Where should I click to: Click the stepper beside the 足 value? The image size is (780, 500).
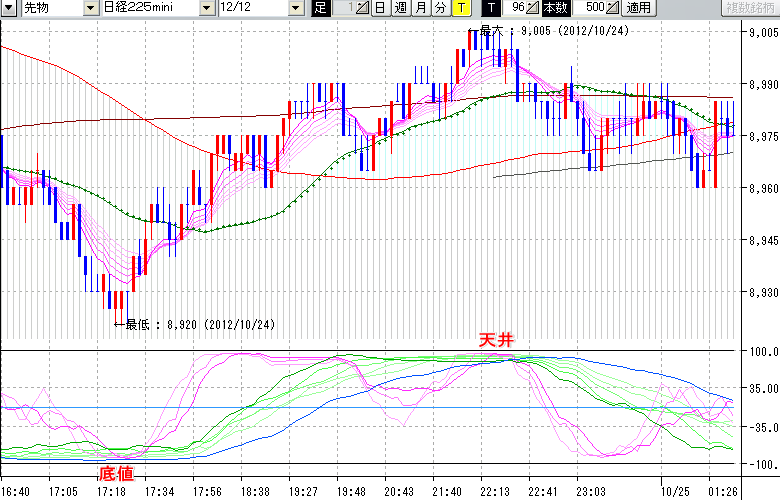tap(364, 8)
